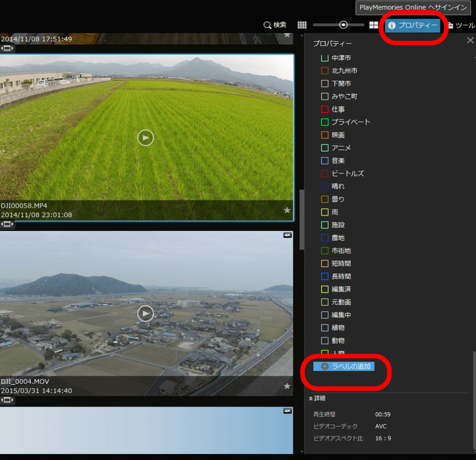Check the 映画 label
This screenshot has width=476, height=460.
pyautogui.click(x=324, y=135)
